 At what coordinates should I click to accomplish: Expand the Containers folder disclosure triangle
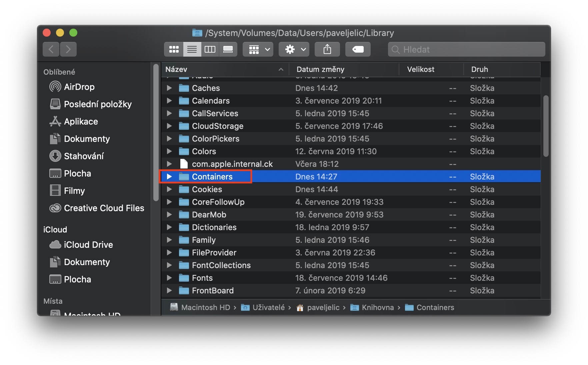click(x=169, y=177)
